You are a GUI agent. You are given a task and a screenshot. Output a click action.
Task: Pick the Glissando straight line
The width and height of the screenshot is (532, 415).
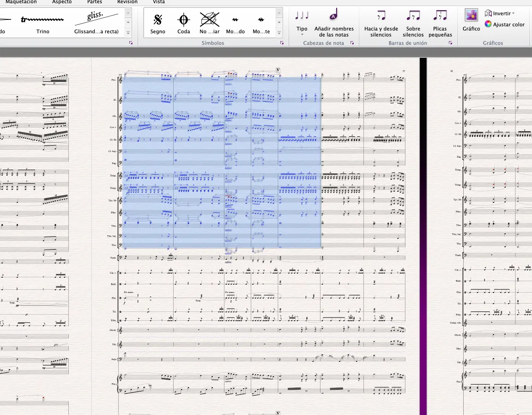click(96, 23)
